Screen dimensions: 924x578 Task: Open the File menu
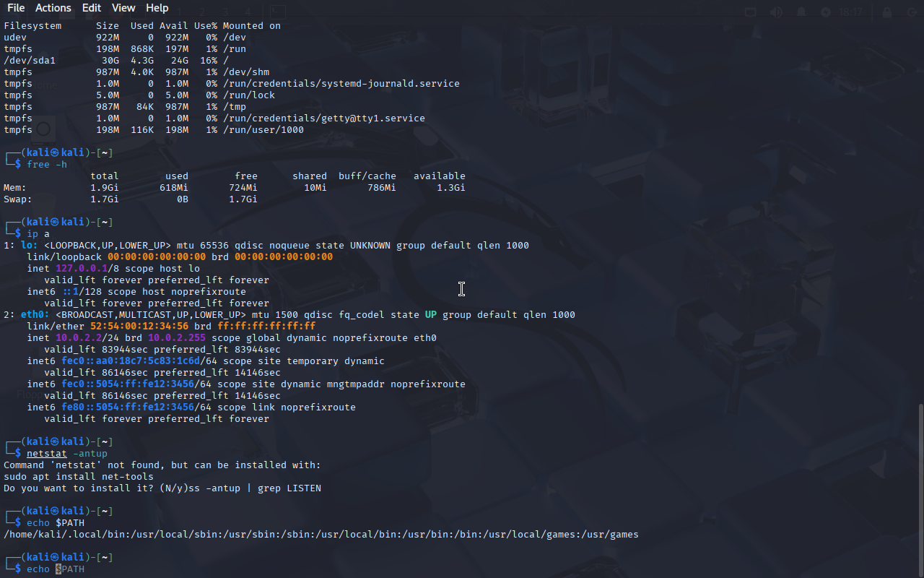(x=16, y=8)
